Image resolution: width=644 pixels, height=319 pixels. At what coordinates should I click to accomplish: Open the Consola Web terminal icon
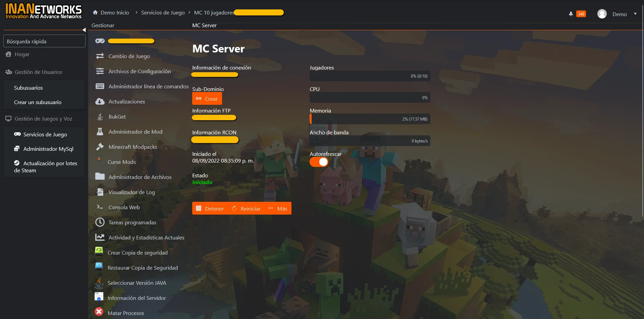click(x=100, y=207)
